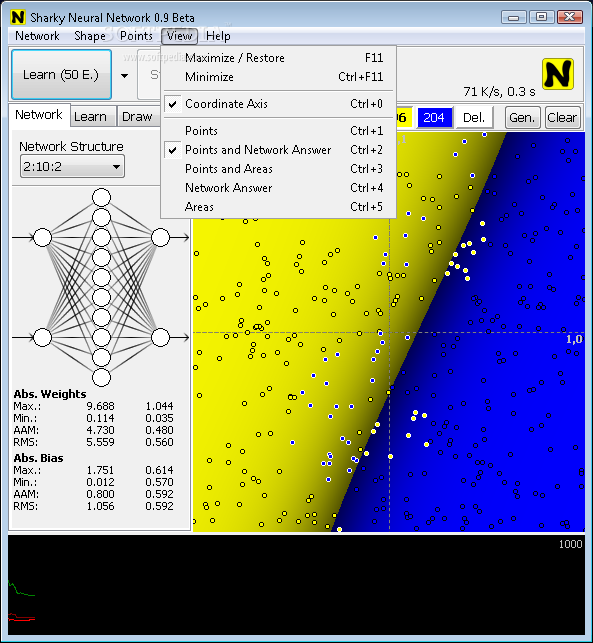This screenshot has width=593, height=643.
Task: Click the 1,0 axis label
Action: click(574, 339)
